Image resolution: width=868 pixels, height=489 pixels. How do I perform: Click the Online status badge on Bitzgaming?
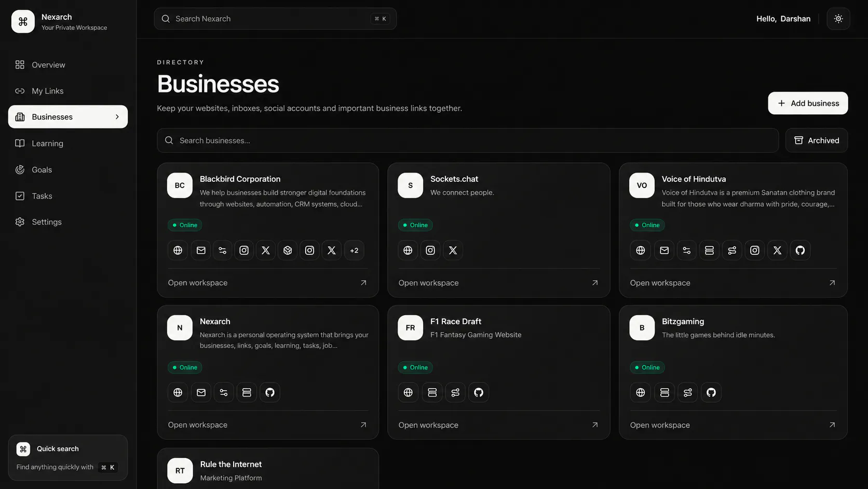[647, 367]
